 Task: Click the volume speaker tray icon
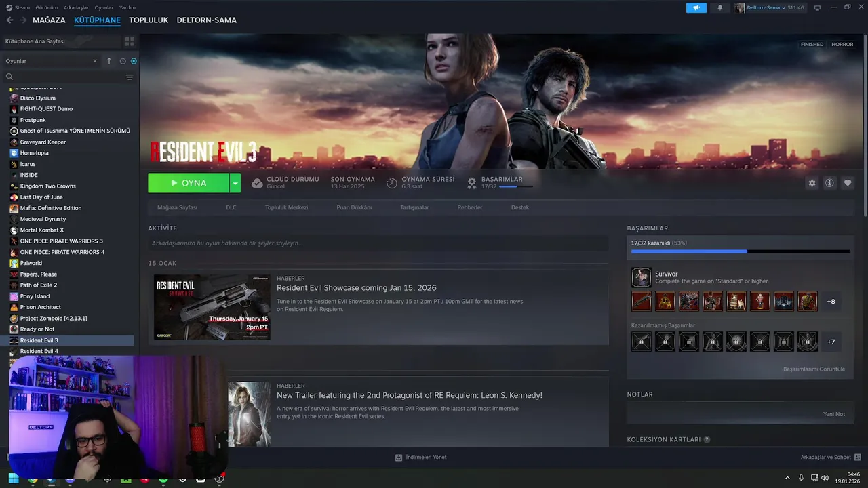pyautogui.click(x=825, y=478)
